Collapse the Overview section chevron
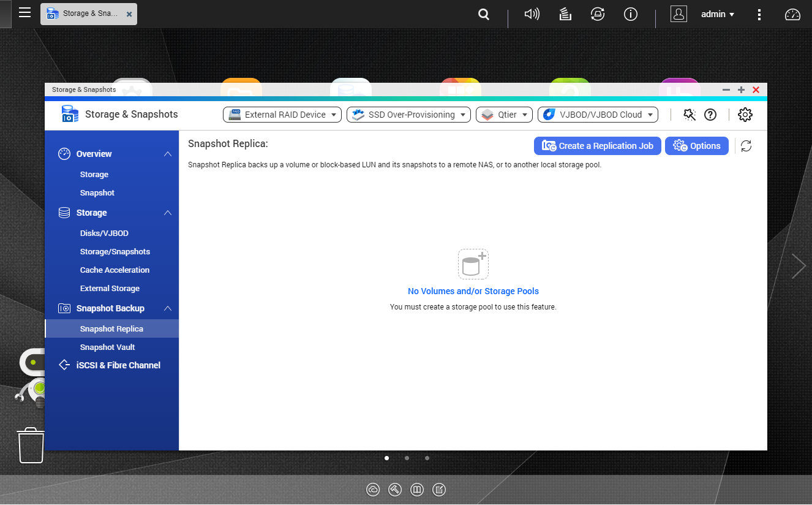The height and width of the screenshot is (505, 812). 168,154
